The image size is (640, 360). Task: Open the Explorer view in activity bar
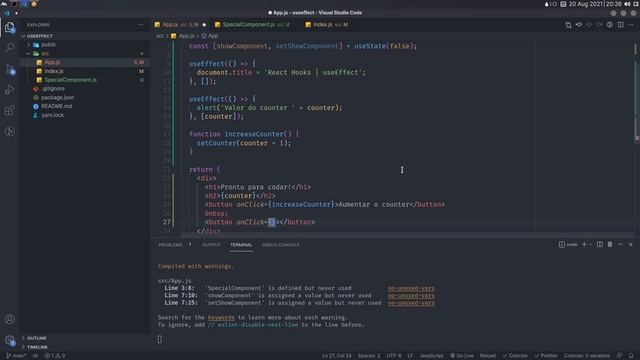click(x=9, y=27)
